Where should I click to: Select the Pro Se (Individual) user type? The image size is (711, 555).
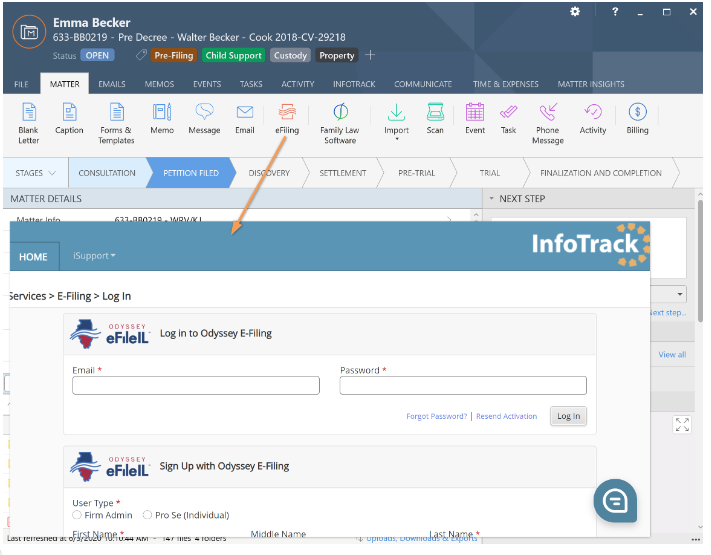(147, 515)
